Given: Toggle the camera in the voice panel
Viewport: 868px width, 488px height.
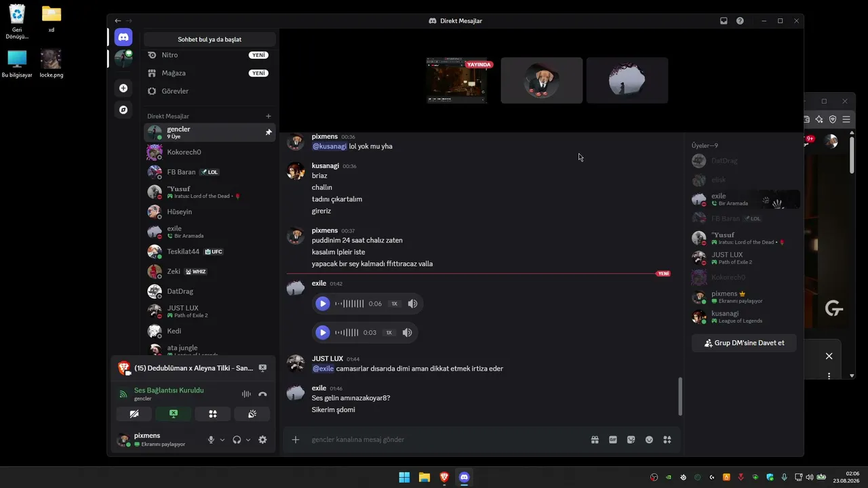Looking at the screenshot, I should point(134,414).
